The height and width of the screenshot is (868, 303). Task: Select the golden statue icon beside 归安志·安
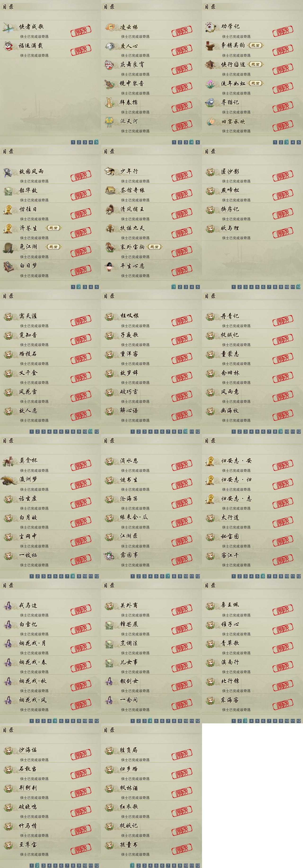coord(210,461)
